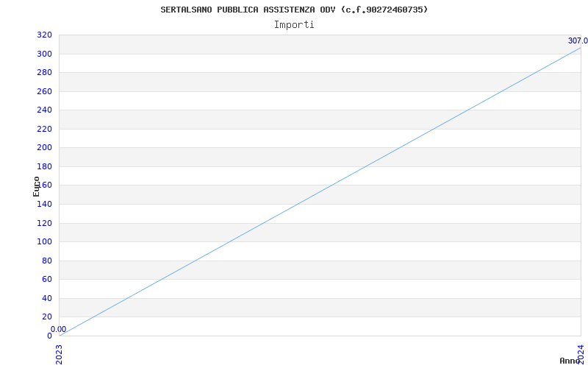Click the blue trend line in chart
588x368 pixels.
point(320,191)
